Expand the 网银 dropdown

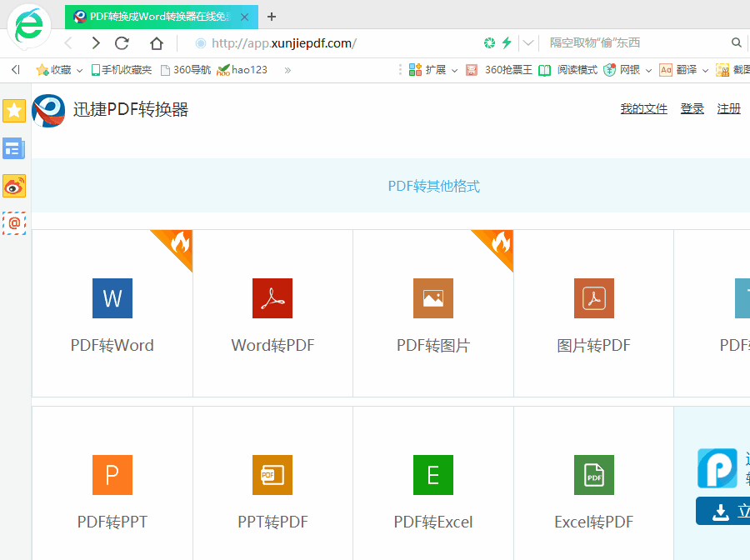point(648,71)
